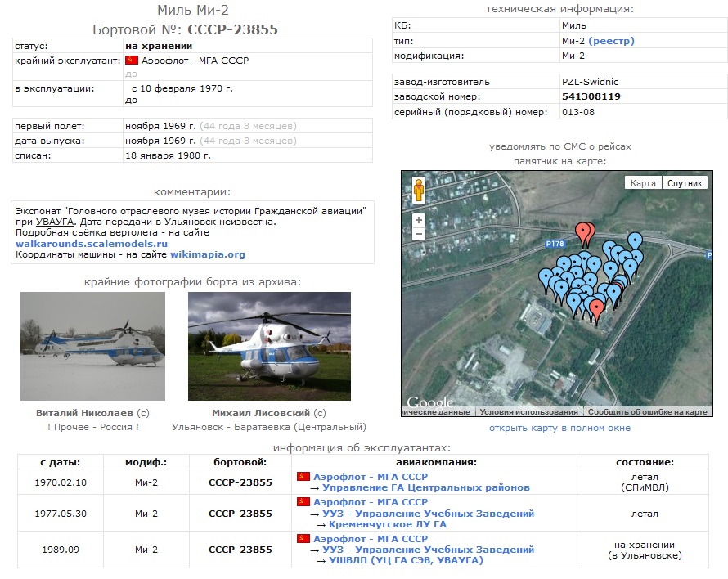The image size is (728, 579).
Task: Click the Street View pegman icon
Action: (420, 191)
